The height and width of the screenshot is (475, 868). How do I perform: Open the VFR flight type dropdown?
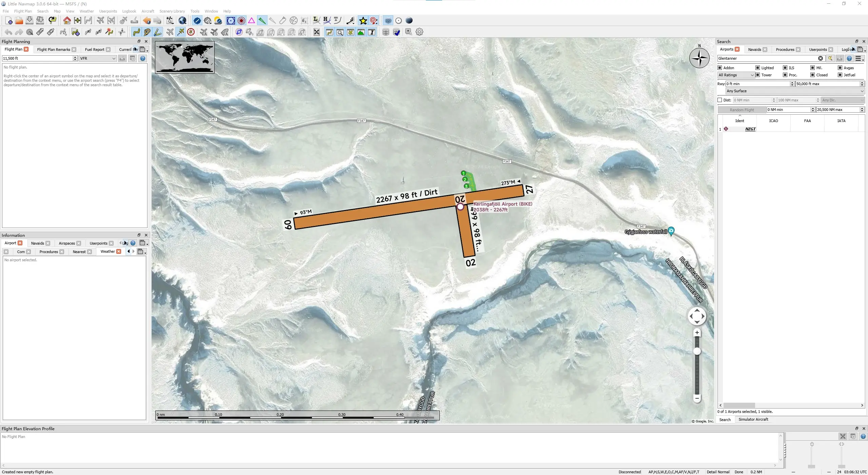pyautogui.click(x=98, y=58)
